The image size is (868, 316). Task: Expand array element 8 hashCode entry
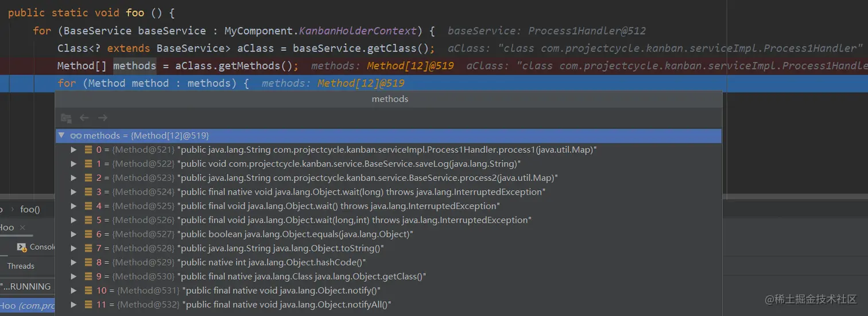[73, 263]
